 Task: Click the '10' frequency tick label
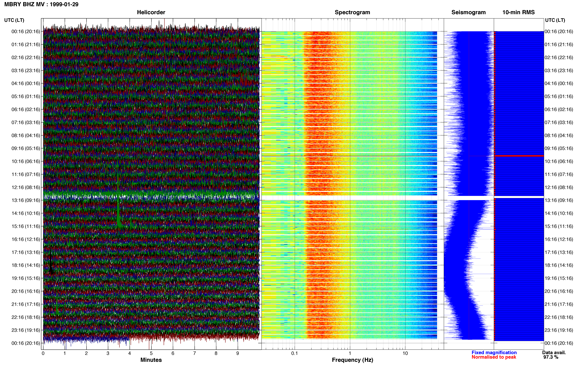pos(405,353)
